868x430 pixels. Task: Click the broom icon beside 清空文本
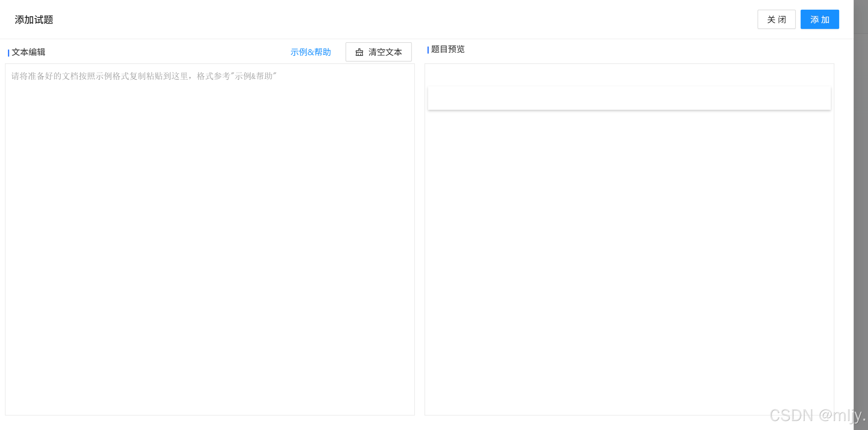(x=359, y=52)
